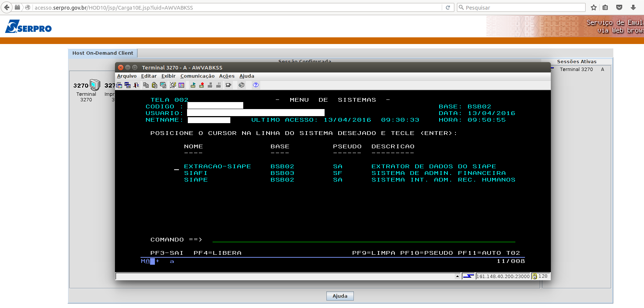Open the Editar menu
Viewport: 644px width, 308px height.
pyautogui.click(x=149, y=76)
